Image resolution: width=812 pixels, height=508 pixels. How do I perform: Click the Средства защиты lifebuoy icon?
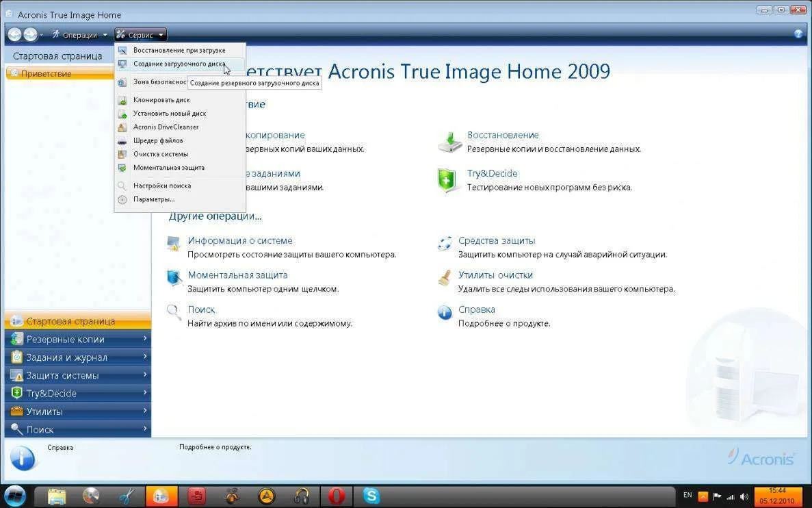(445, 243)
